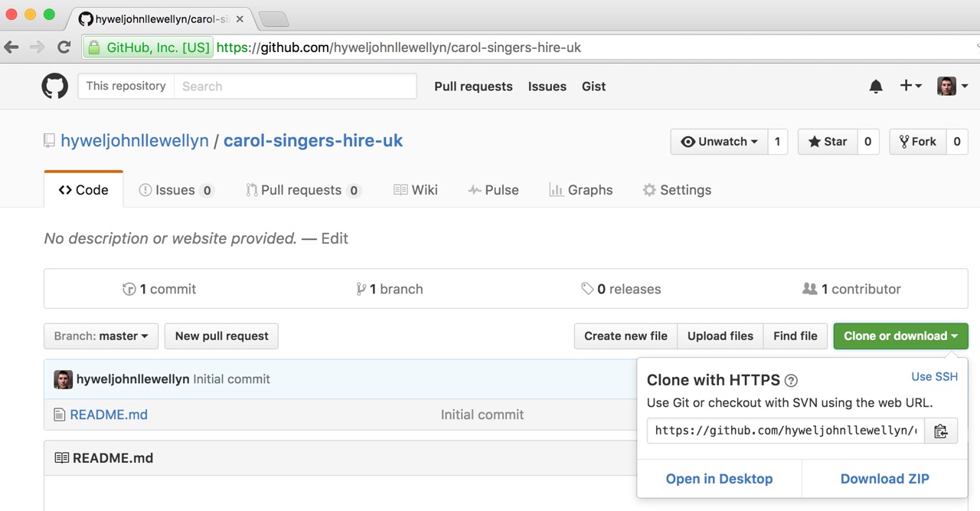Switch to the Issues tab
Viewport: 980px width, 511px height.
177,190
